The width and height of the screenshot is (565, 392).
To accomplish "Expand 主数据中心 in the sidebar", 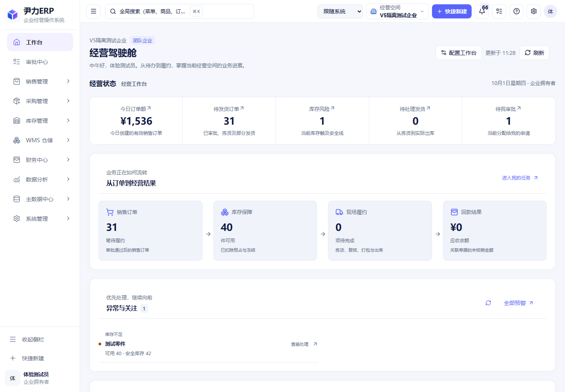I will coord(40,199).
